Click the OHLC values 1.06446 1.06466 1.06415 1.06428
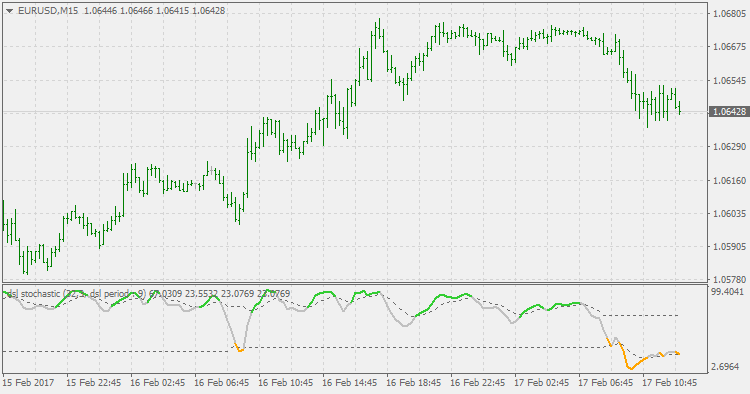Image resolution: width=750 pixels, height=394 pixels. 154,11
